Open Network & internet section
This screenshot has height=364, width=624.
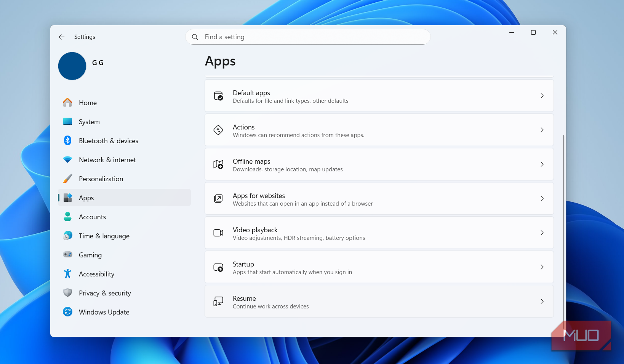click(x=124, y=160)
